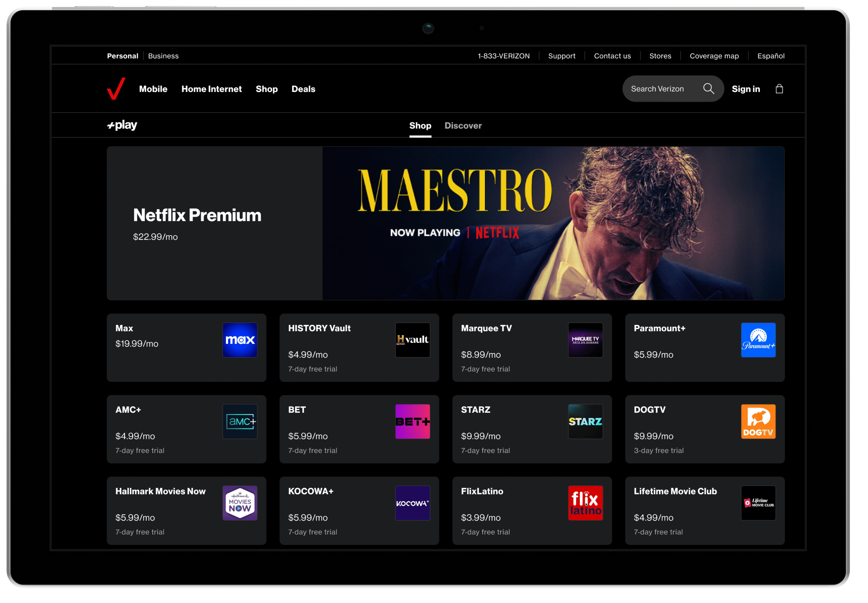The image size is (868, 603).
Task: Open the Coverage map link
Action: point(714,56)
